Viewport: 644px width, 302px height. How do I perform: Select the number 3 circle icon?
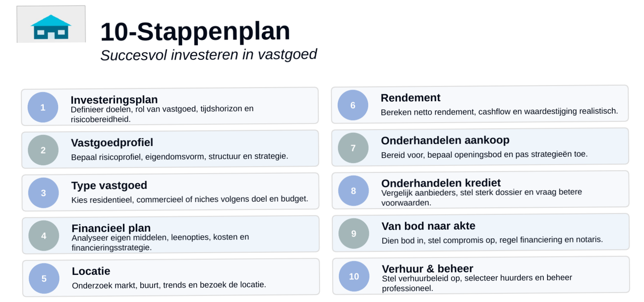click(x=44, y=193)
